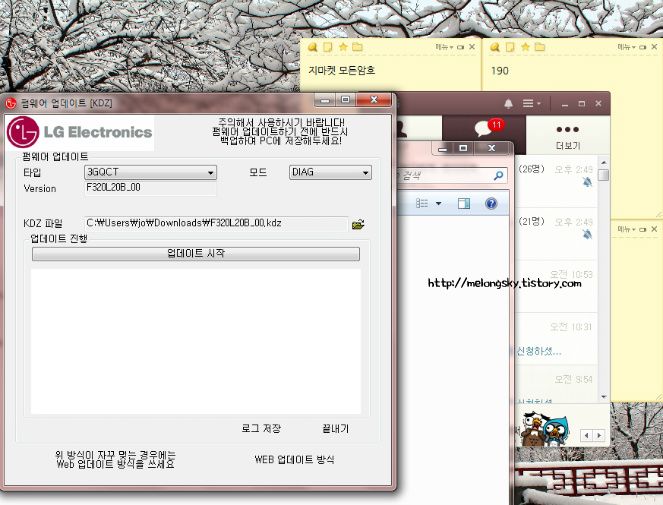Toggle Explorer preview pane icon
The height and width of the screenshot is (505, 663).
pos(464,203)
